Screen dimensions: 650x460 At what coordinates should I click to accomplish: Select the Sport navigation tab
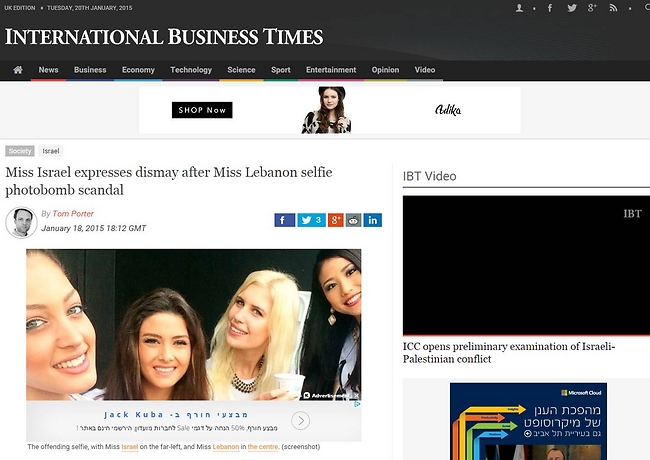tap(281, 70)
